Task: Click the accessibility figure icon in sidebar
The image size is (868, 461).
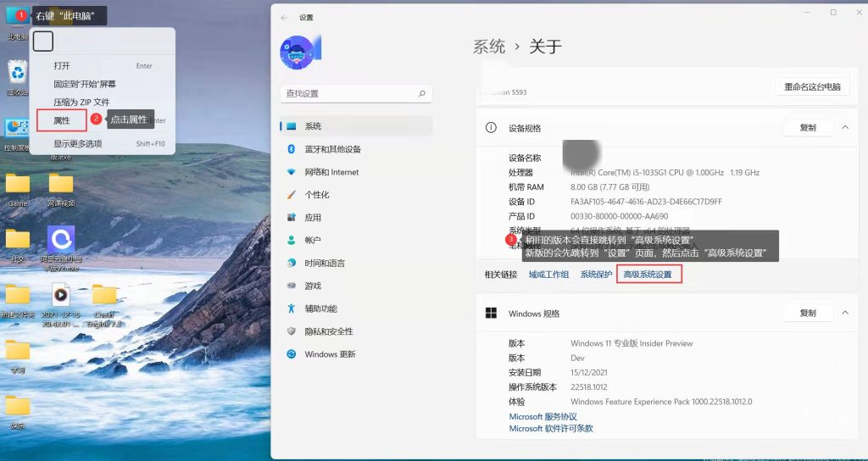Action: (x=292, y=308)
